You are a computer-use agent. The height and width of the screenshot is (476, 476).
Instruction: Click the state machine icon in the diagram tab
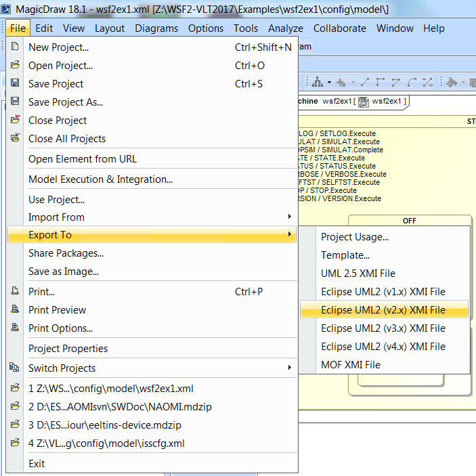[363, 102]
